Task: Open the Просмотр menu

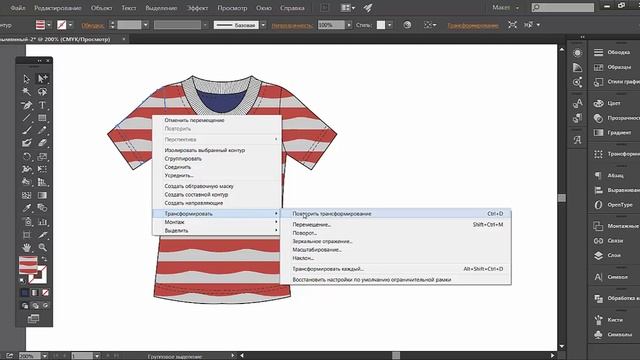Action: [x=232, y=8]
